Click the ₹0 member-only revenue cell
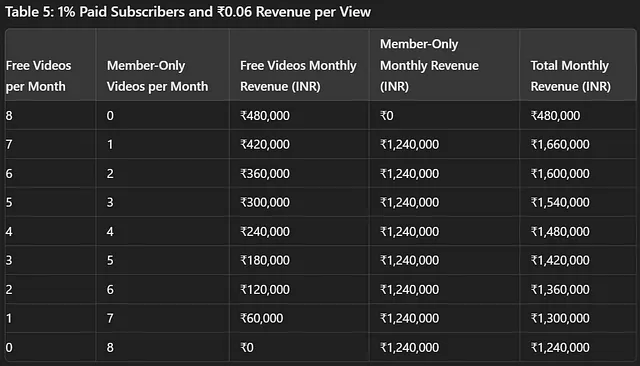The image size is (640, 366). click(387, 115)
